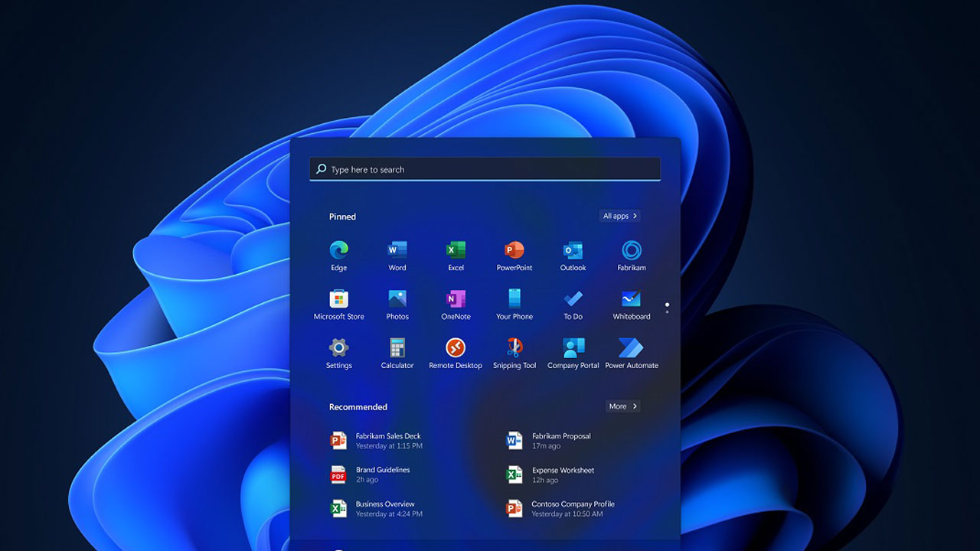This screenshot has height=551, width=980.
Task: Open the Fabrikam Sales Deck file
Action: [x=387, y=440]
